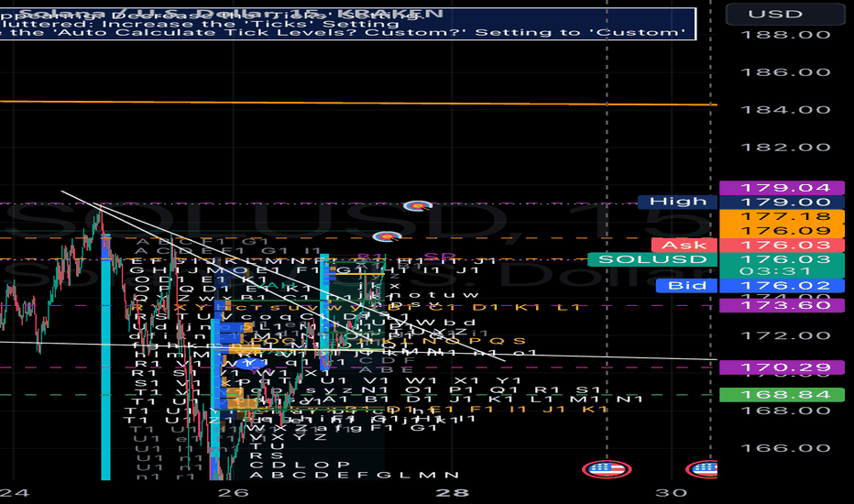Select the green 168.84 price label
The image size is (854, 504).
[x=782, y=394]
